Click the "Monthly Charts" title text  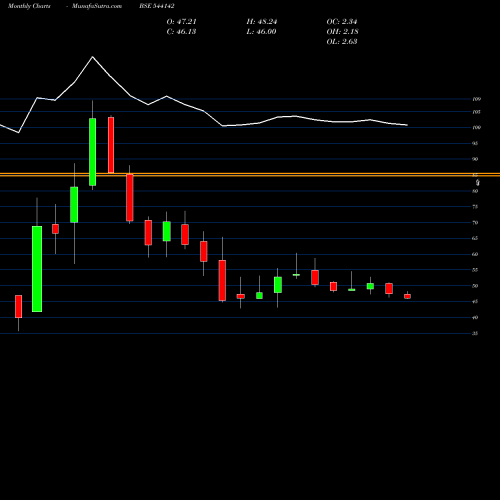(x=29, y=6)
